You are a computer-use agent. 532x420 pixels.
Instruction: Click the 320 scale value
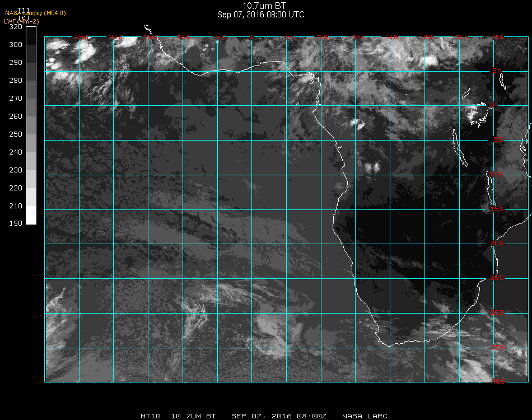click(x=16, y=27)
